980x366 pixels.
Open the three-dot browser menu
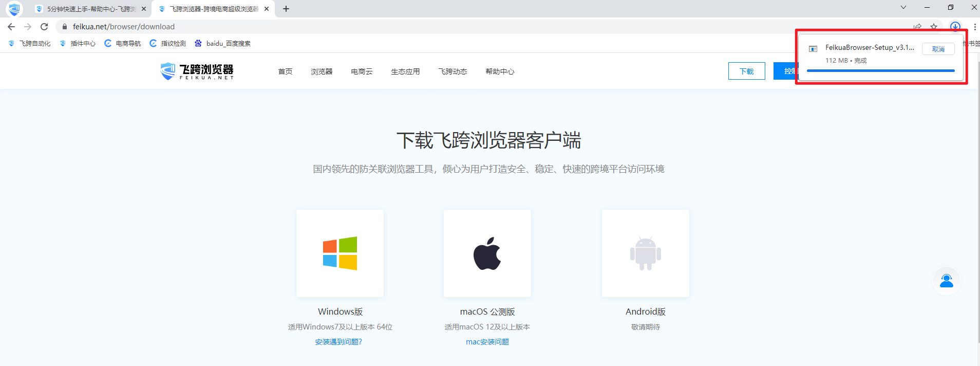[x=974, y=27]
